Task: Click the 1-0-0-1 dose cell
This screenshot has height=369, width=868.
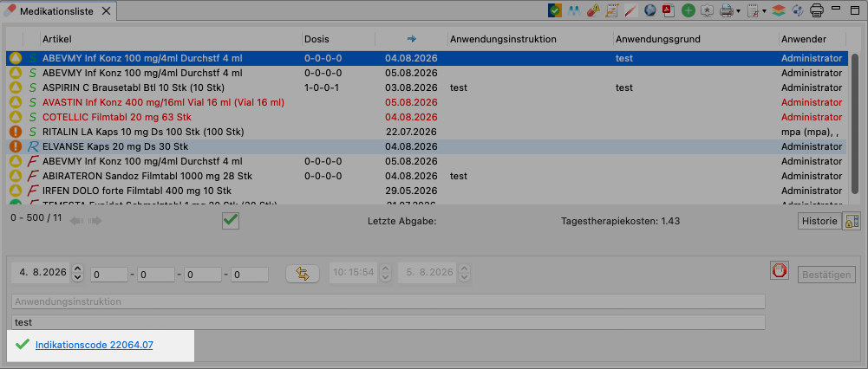Action: point(323,87)
